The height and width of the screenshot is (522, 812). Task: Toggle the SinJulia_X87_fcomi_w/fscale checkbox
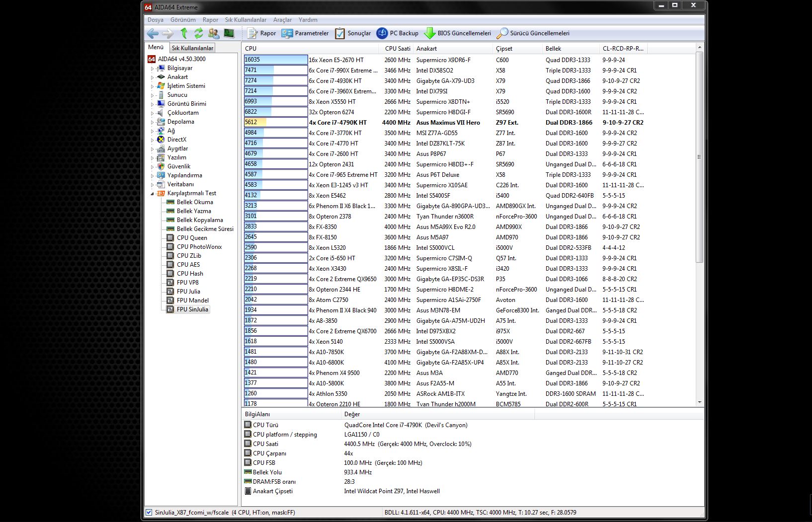click(x=149, y=512)
